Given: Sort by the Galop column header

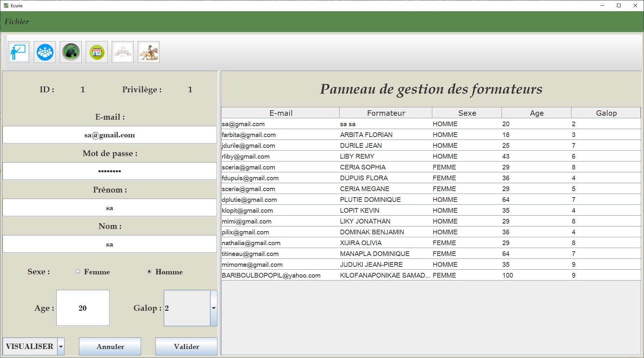Looking at the screenshot, I should [606, 113].
